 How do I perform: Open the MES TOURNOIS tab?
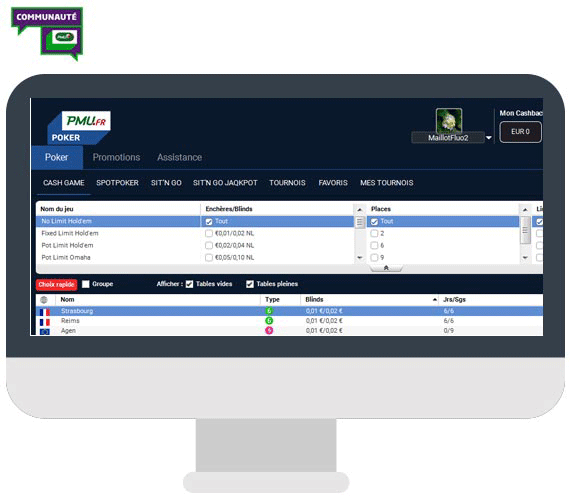click(x=386, y=183)
